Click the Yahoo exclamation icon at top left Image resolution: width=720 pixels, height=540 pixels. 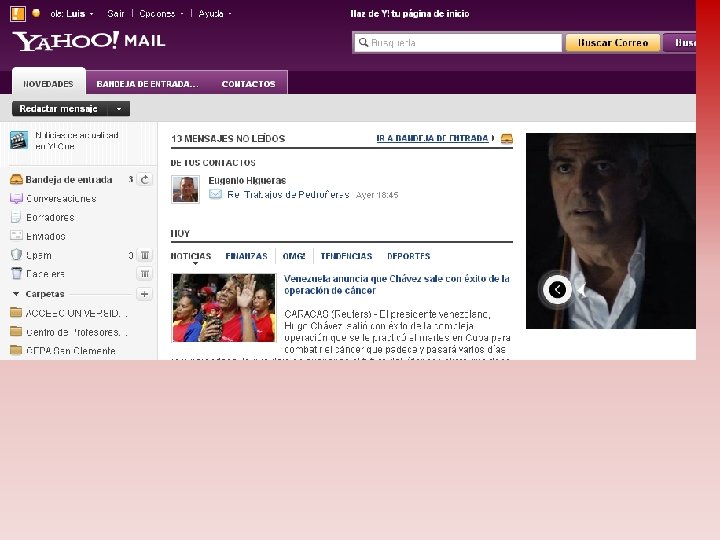coord(17,13)
